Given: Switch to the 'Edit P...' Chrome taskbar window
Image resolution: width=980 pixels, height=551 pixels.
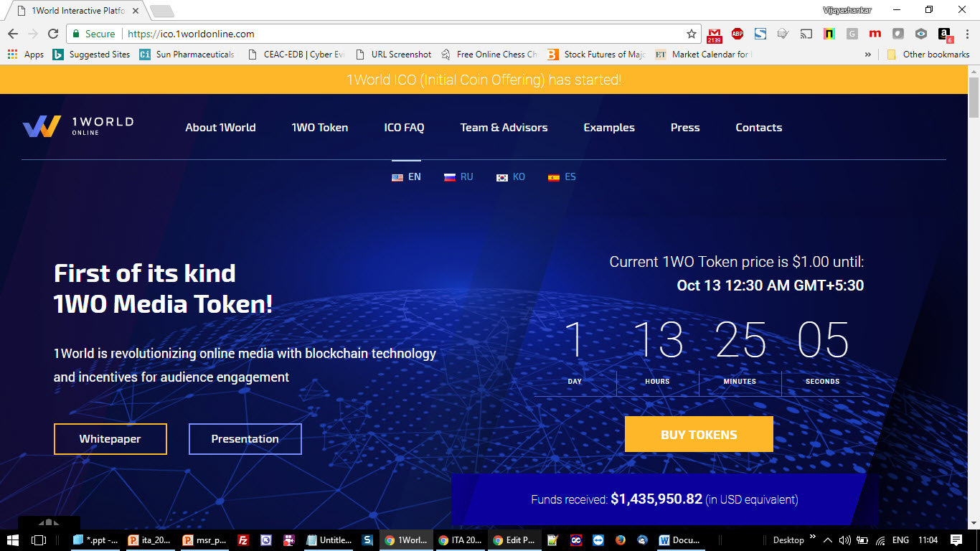Looking at the screenshot, I should (514, 540).
